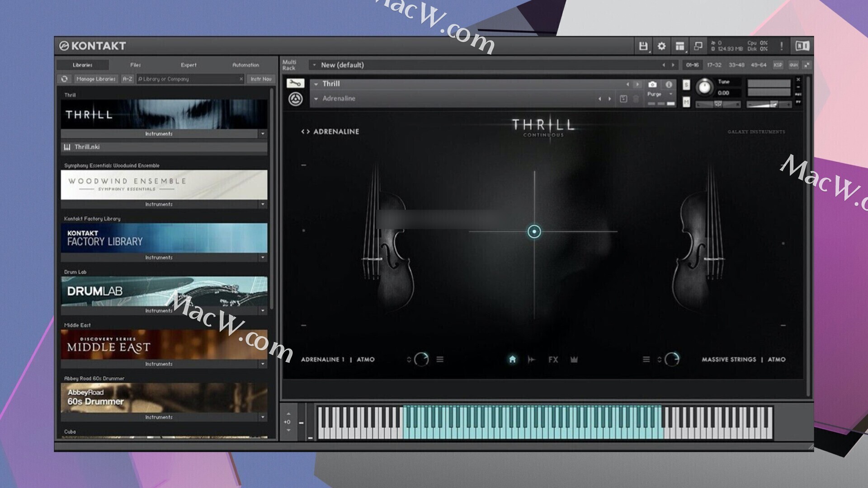This screenshot has width=868, height=488.
Task: Open Kontakt options gear icon
Action: (x=661, y=46)
